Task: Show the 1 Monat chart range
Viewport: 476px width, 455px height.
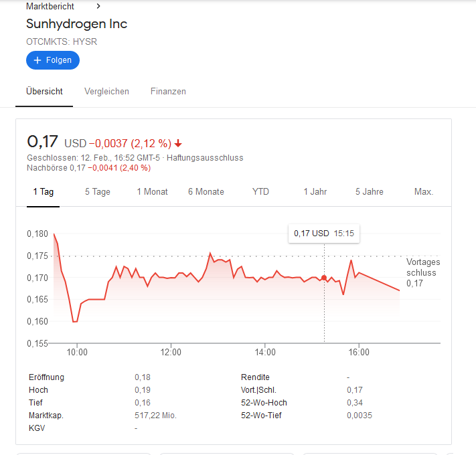Action: point(153,191)
